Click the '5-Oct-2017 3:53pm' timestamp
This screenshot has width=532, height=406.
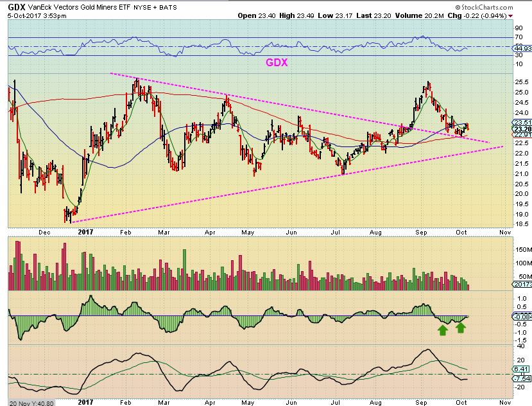coord(37,15)
